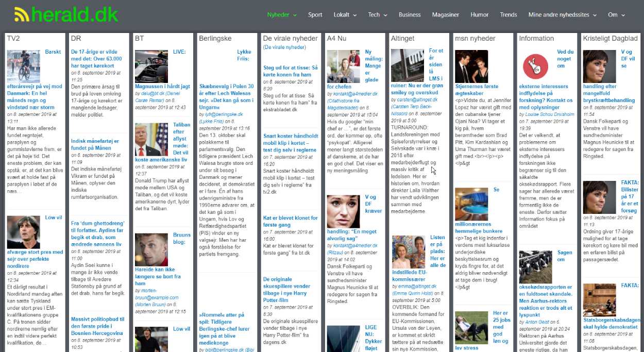Go to the Sport section
The image size is (644, 352).
pos(315,15)
